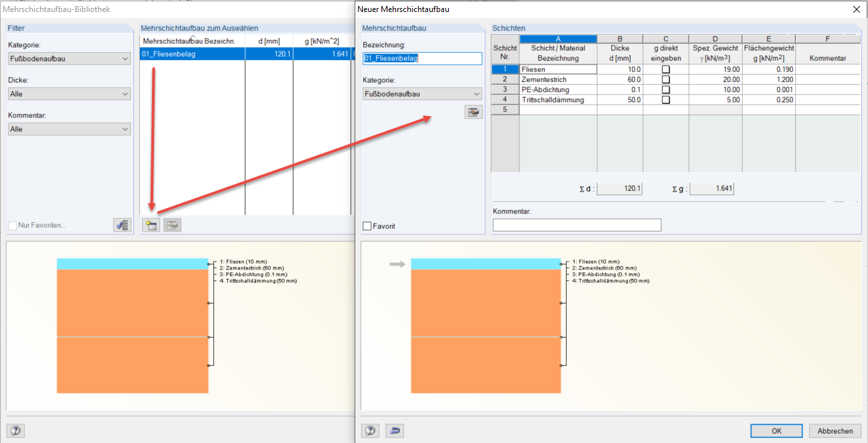This screenshot has height=443, width=868.
Task: Click the Fliesen material cell
Action: coord(558,69)
